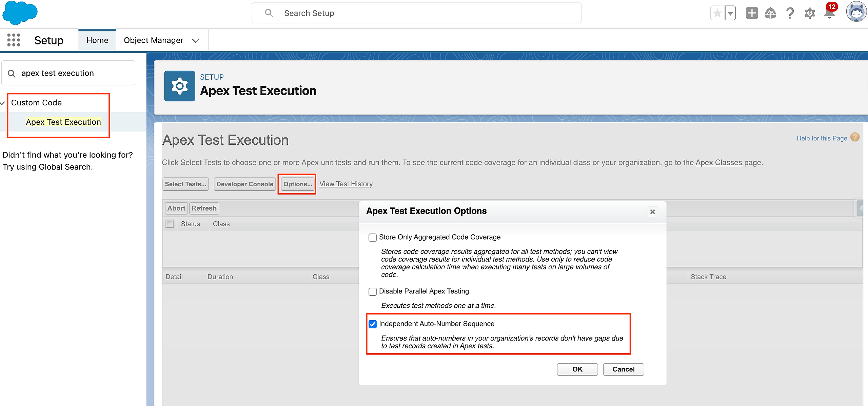Open the notifications bell icon
868x406 pixels.
829,13
